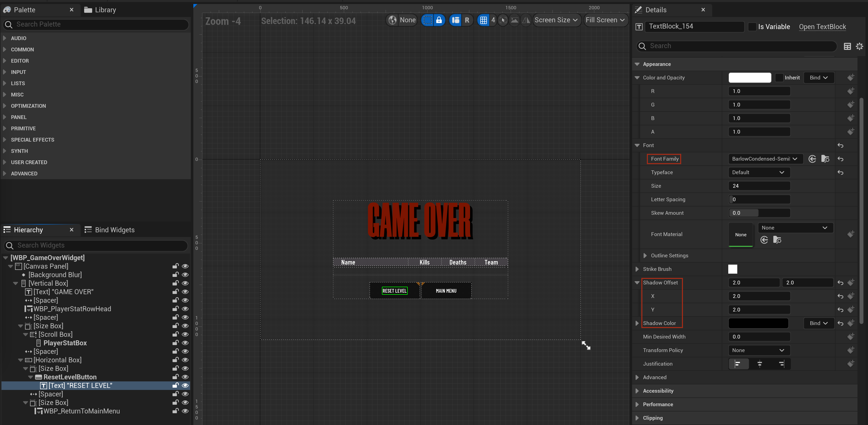Reset Shadow Offset to default
This screenshot has width=868, height=425.
(x=840, y=283)
